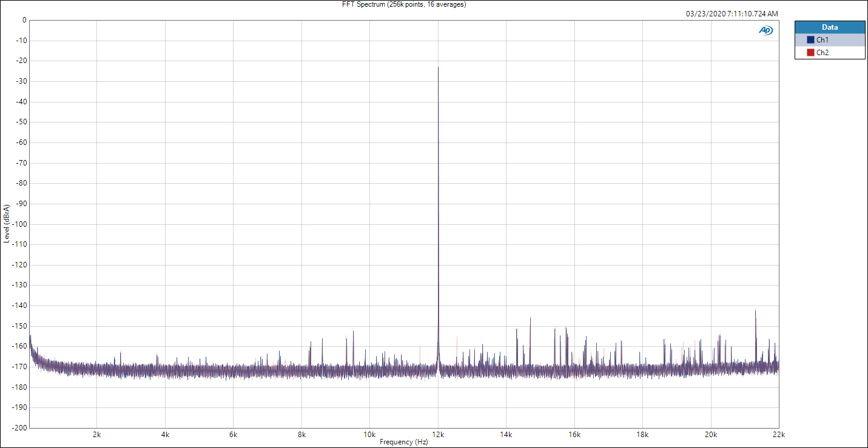Select the Ch2 legend row

point(830,53)
